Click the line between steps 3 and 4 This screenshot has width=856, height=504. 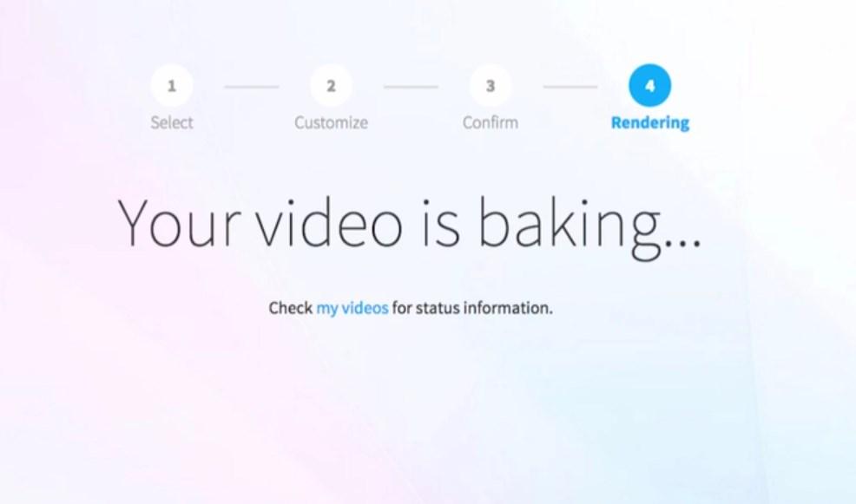(x=570, y=87)
